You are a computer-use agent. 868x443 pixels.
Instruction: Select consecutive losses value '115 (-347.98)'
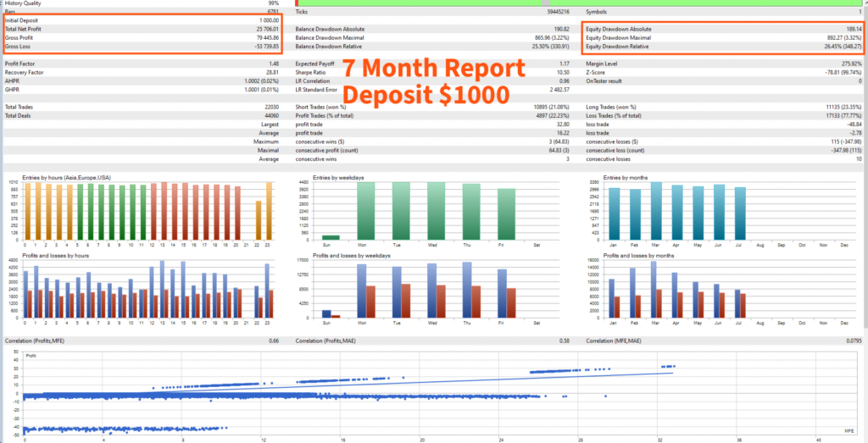pos(845,142)
